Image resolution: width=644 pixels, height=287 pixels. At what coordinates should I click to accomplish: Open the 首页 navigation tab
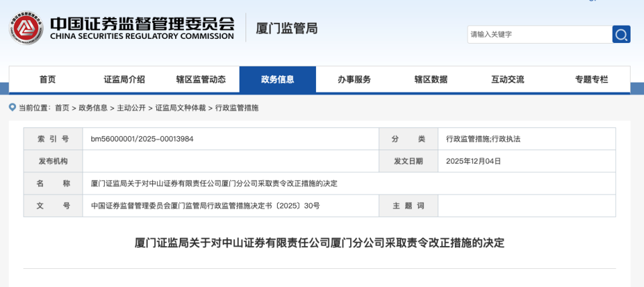tap(48, 80)
